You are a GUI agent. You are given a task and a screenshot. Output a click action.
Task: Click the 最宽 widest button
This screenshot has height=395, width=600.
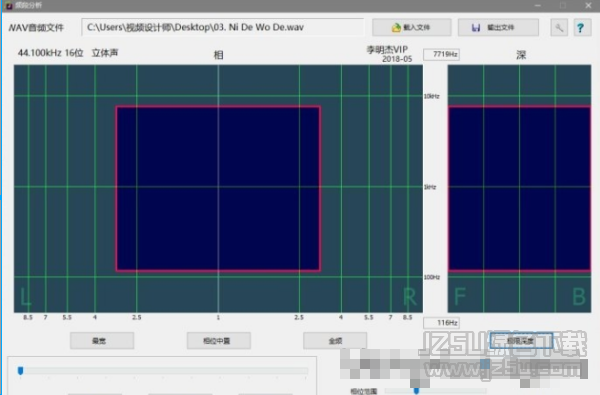tap(102, 340)
